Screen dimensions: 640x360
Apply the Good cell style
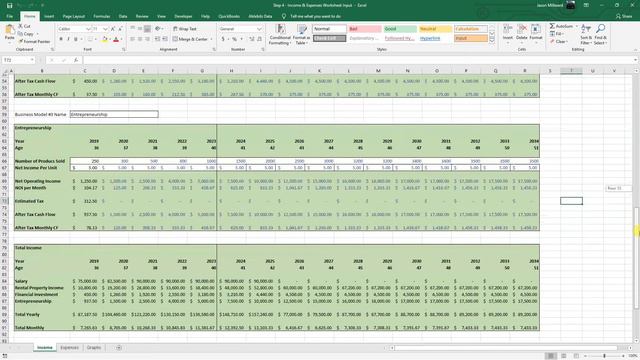400,29
